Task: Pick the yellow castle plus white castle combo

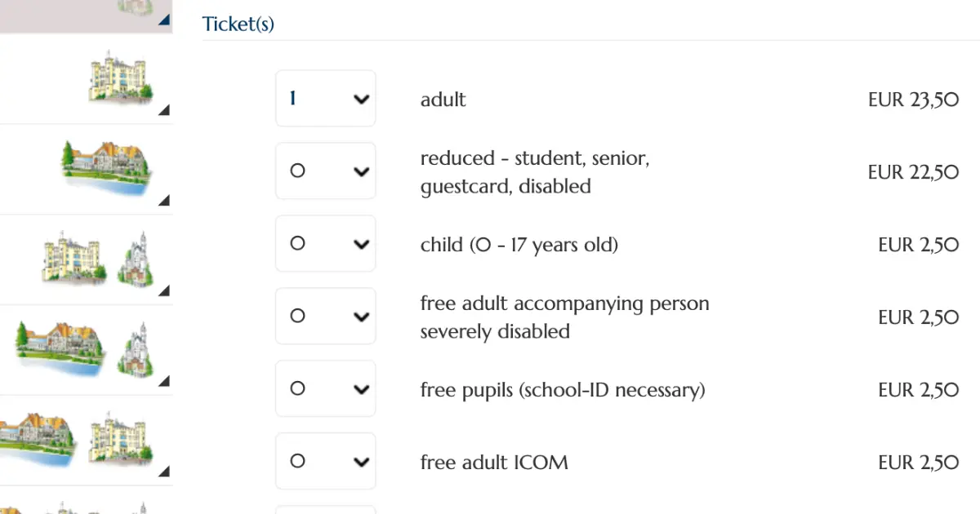Action: pos(98,259)
